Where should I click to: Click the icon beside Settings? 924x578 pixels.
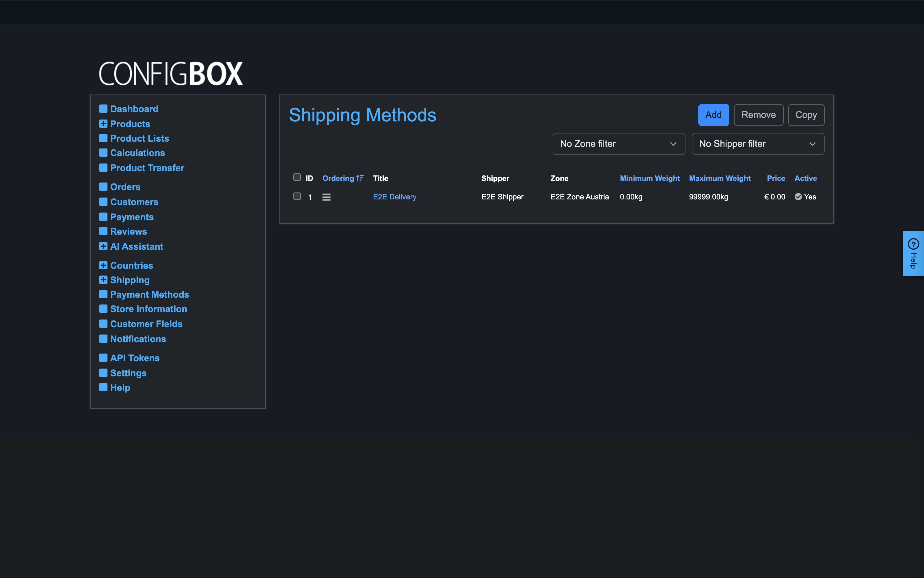coord(103,373)
